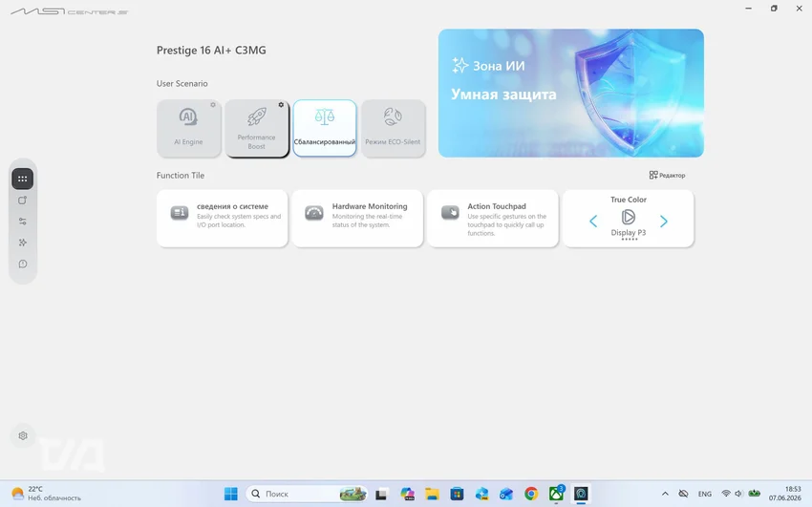Open the Windows Start menu
This screenshot has height=507, width=812.
click(x=231, y=494)
